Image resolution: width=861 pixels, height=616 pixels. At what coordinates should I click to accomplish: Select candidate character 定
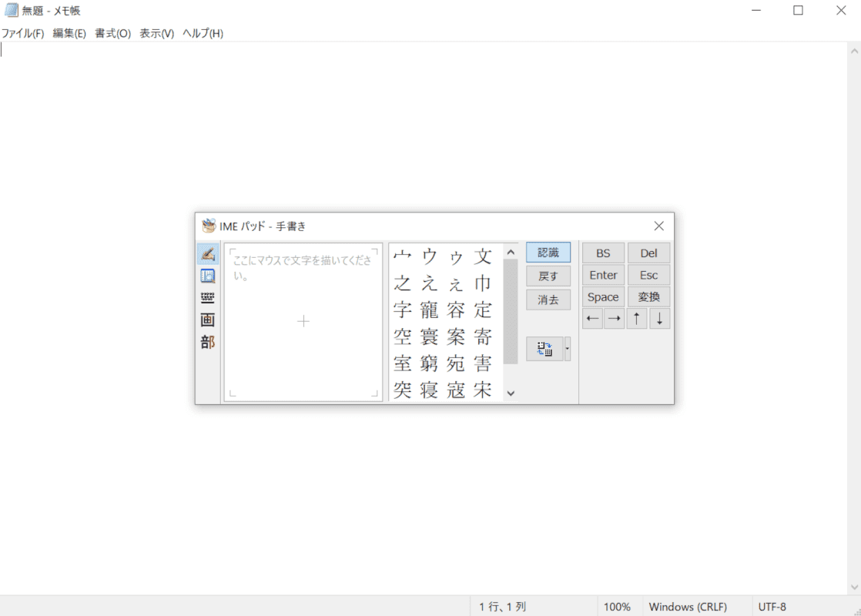click(x=483, y=310)
